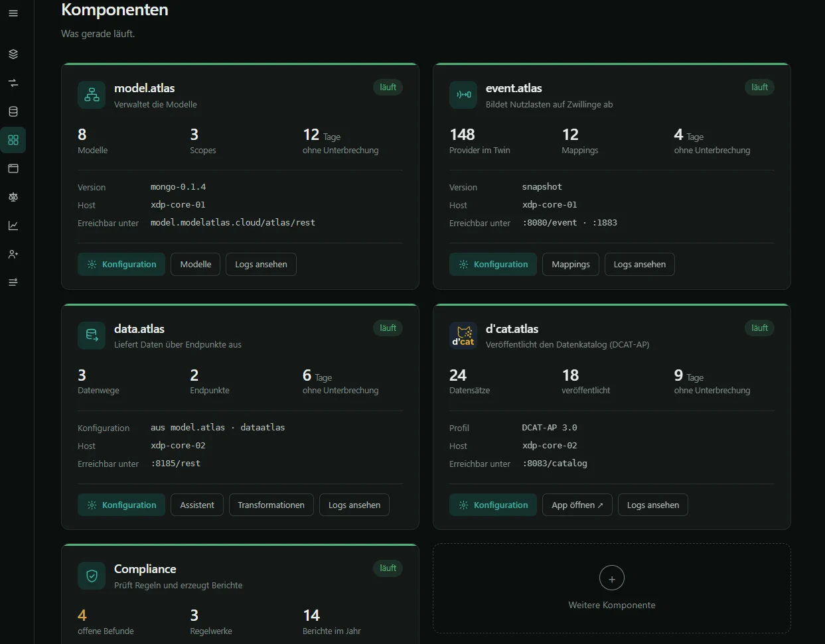The width and height of the screenshot is (825, 644).
Task: Click the 14 Berichte im Jahr count
Action: pos(311,615)
